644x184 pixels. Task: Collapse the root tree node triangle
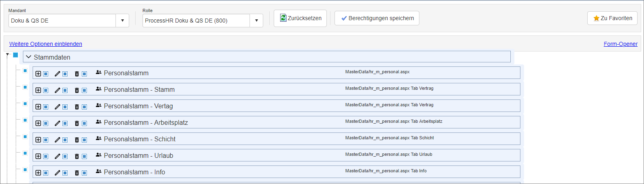click(8, 54)
